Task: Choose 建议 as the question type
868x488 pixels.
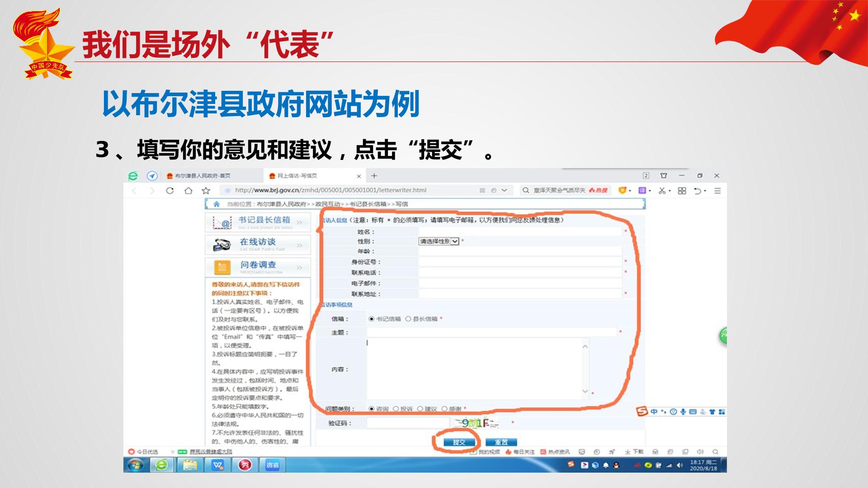Action: pyautogui.click(x=420, y=409)
